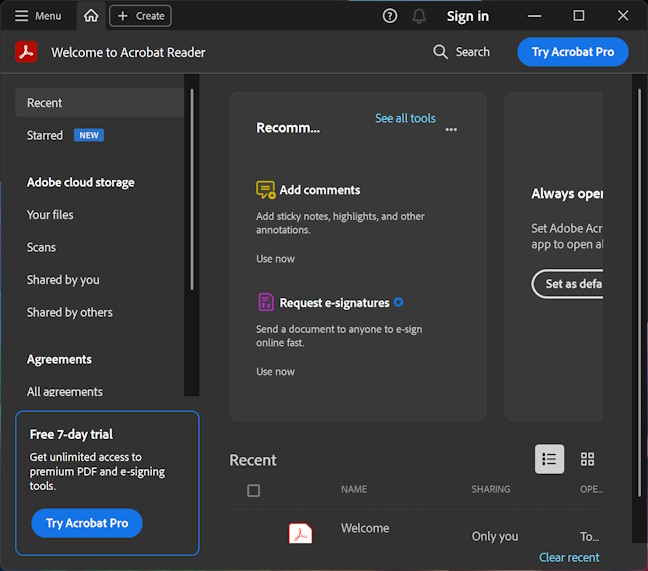Click the Welcome PDF file icon
The height and width of the screenshot is (571, 648).
coord(300,533)
